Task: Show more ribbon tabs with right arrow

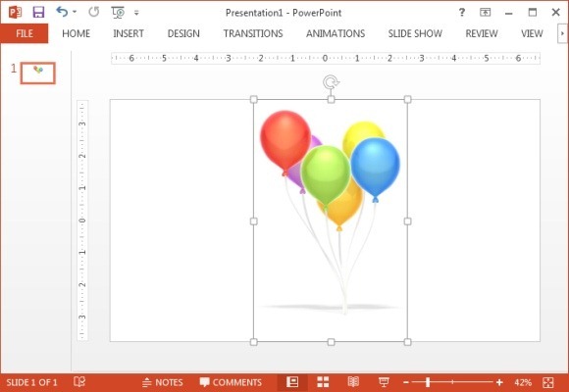Action: coord(562,33)
